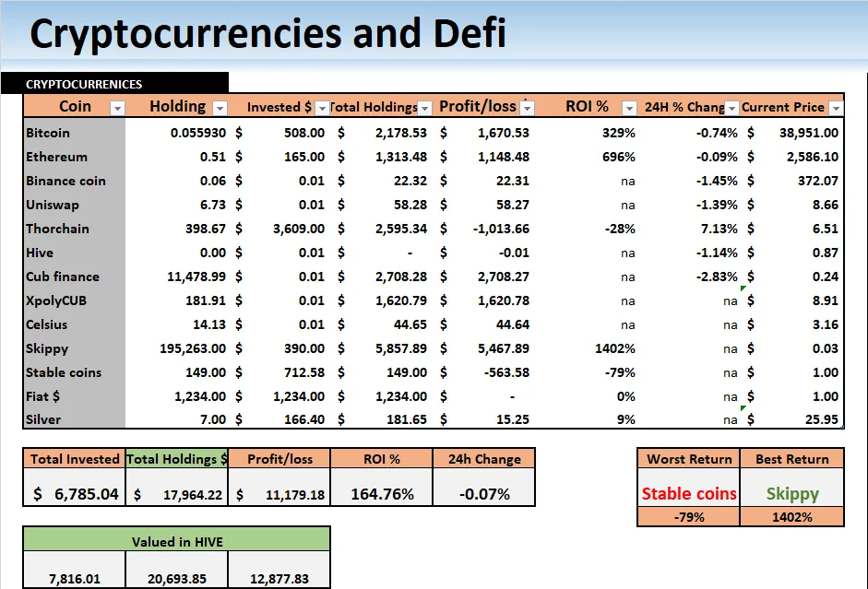
Task: Select the Worst Return header cell
Action: tap(689, 459)
